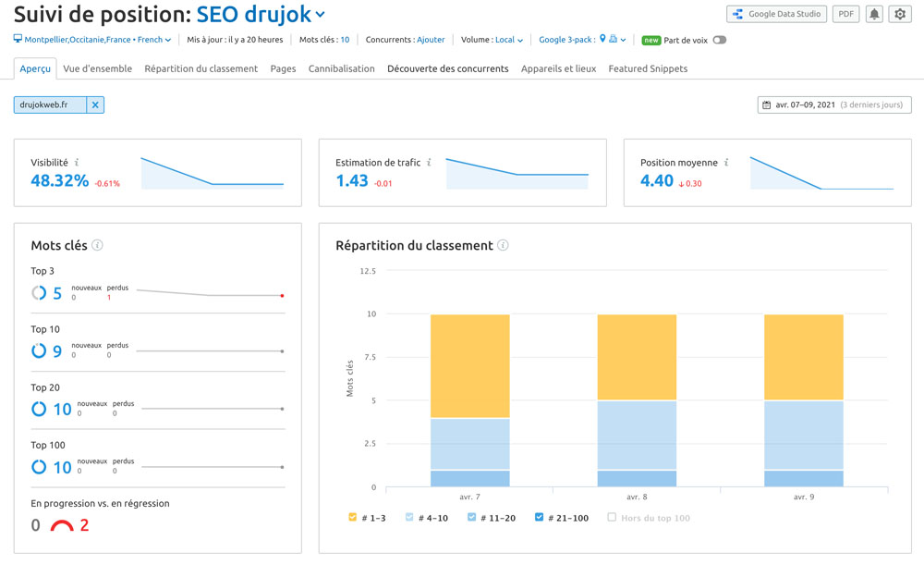The height and width of the screenshot is (565, 924).
Task: Click the 4.40 average position value
Action: click(656, 180)
